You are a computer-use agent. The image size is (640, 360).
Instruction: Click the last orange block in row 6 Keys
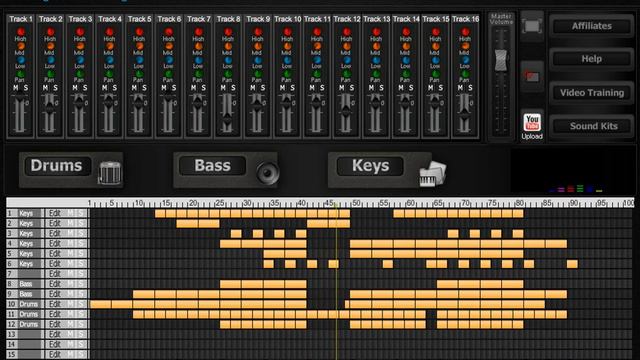click(x=572, y=264)
